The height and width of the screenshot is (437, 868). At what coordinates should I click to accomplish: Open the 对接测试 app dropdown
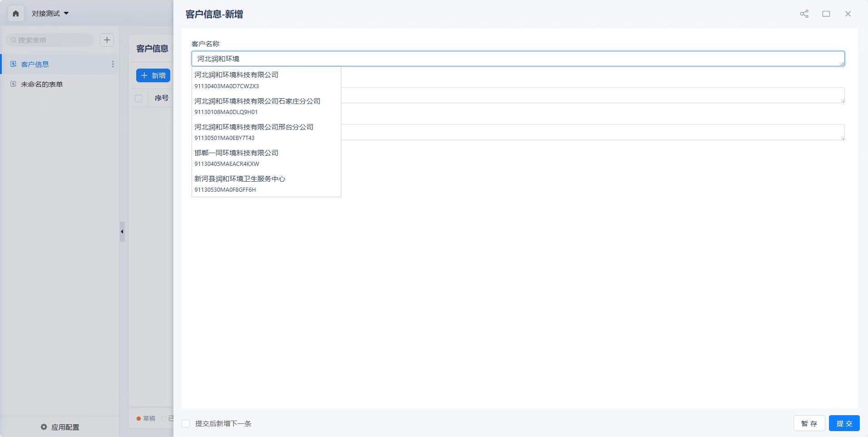[x=50, y=14]
